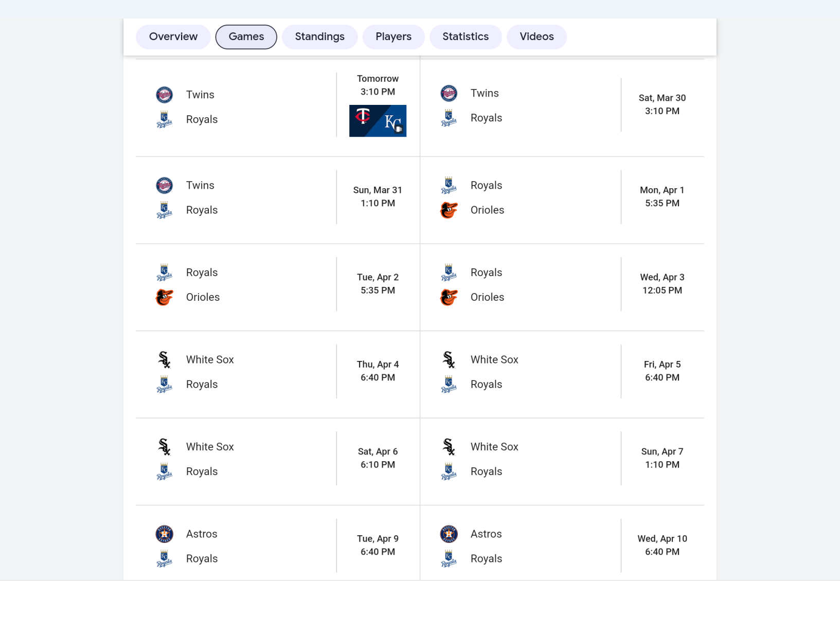Click the Royals logo in Sat, Mar 30 game
This screenshot has height=617, width=840.
[449, 118]
